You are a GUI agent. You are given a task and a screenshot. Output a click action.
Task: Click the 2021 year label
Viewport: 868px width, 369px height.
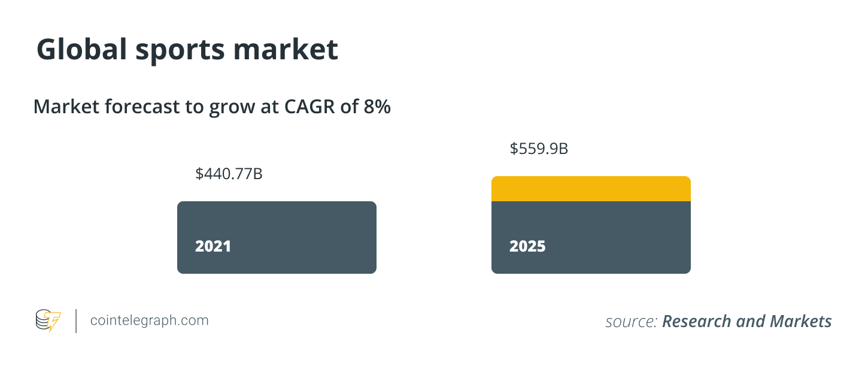click(213, 246)
